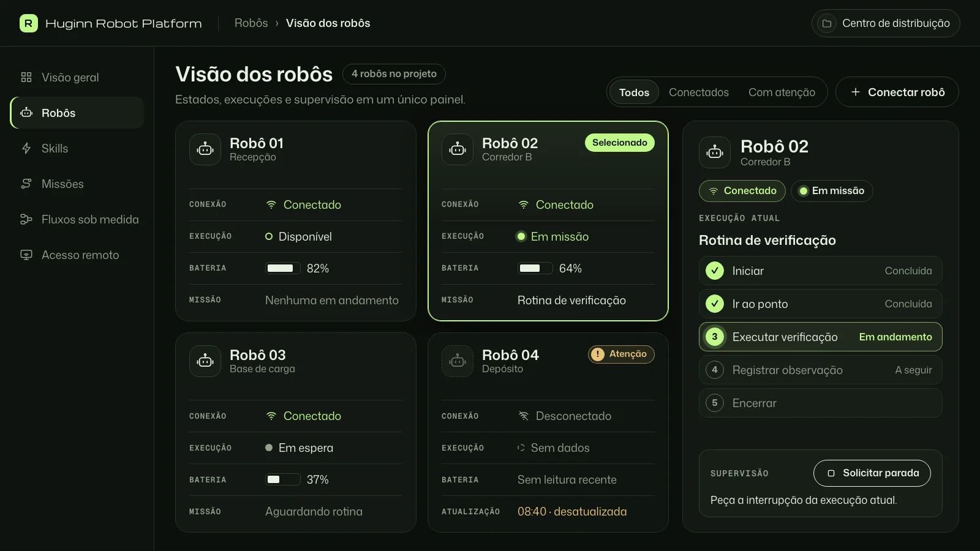Switch to the Conectados filter tab
The width and height of the screenshot is (980, 551).
point(699,92)
